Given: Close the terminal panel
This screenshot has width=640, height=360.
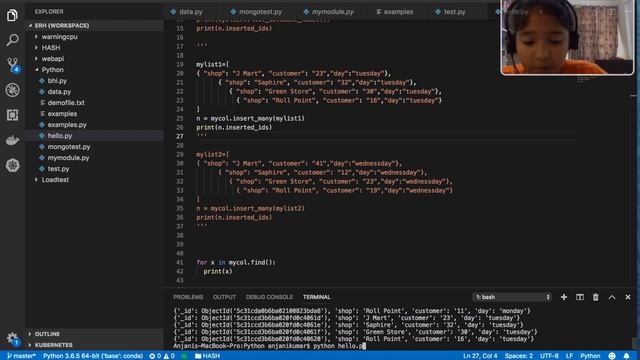Looking at the screenshot, I should coord(628,297).
